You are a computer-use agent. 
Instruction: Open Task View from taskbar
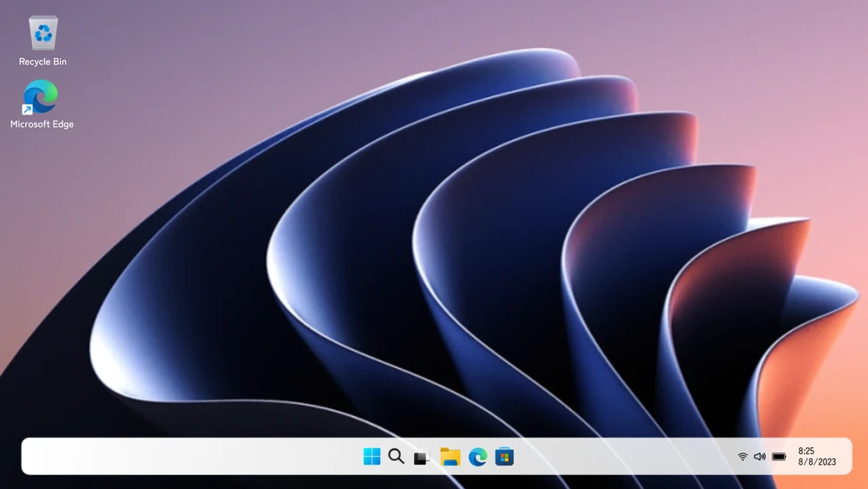422,457
